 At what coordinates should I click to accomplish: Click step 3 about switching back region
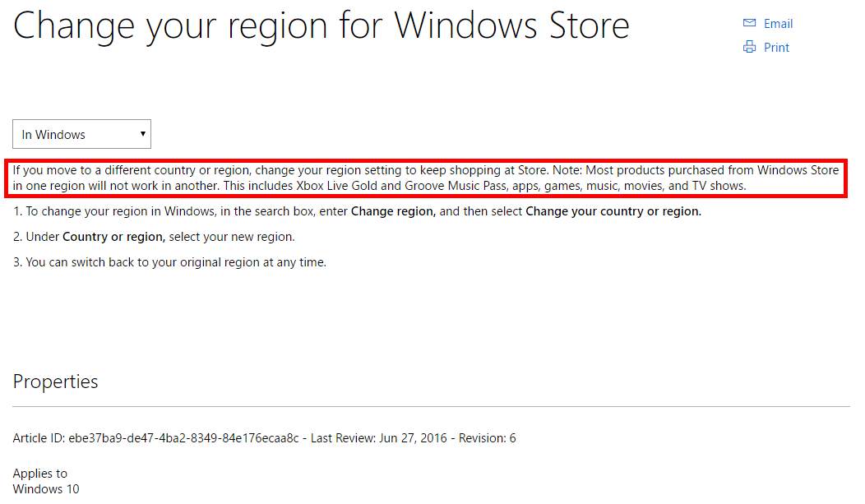point(169,262)
